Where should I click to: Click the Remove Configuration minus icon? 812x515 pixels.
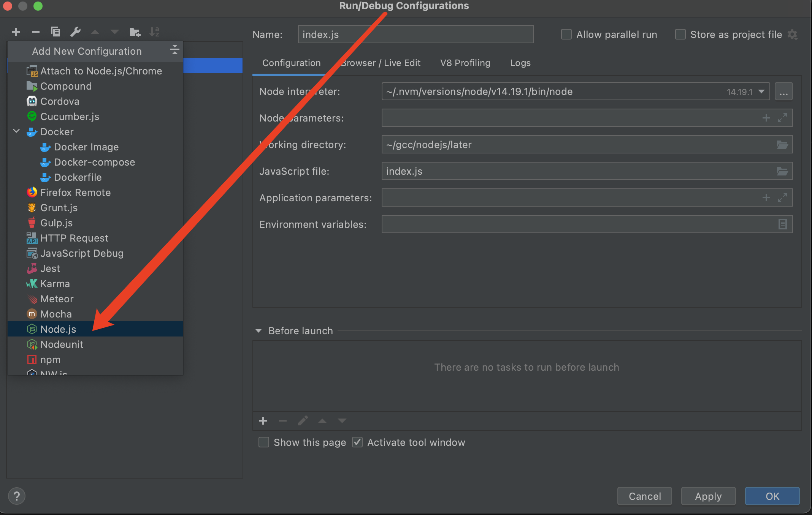(36, 32)
